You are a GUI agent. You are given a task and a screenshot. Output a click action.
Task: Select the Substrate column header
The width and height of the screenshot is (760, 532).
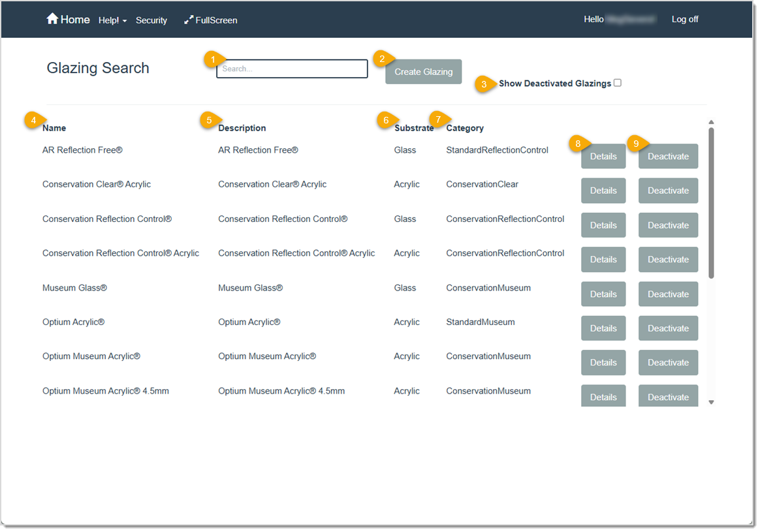click(x=414, y=128)
